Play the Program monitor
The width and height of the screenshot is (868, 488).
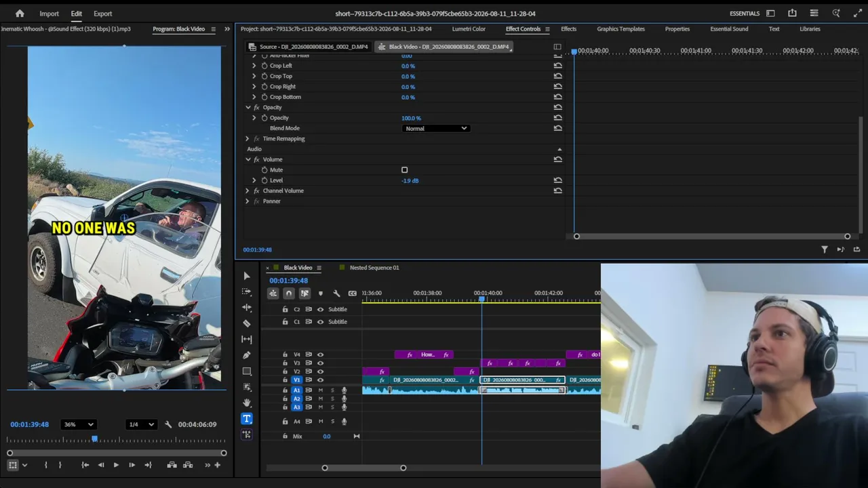(x=116, y=465)
